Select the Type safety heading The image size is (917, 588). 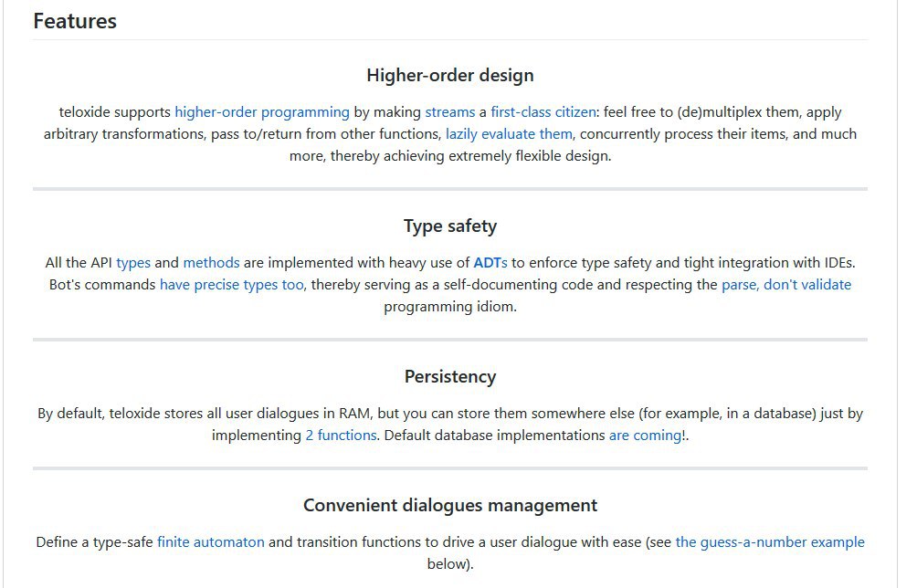(x=450, y=226)
